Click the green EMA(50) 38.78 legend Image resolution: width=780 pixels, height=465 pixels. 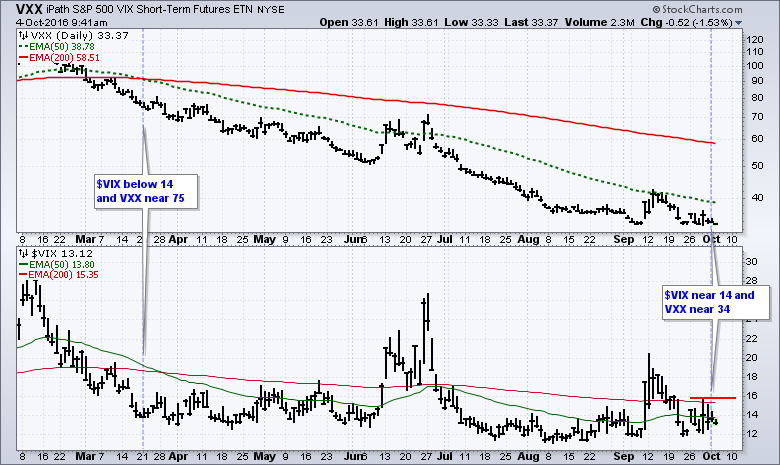pos(56,46)
